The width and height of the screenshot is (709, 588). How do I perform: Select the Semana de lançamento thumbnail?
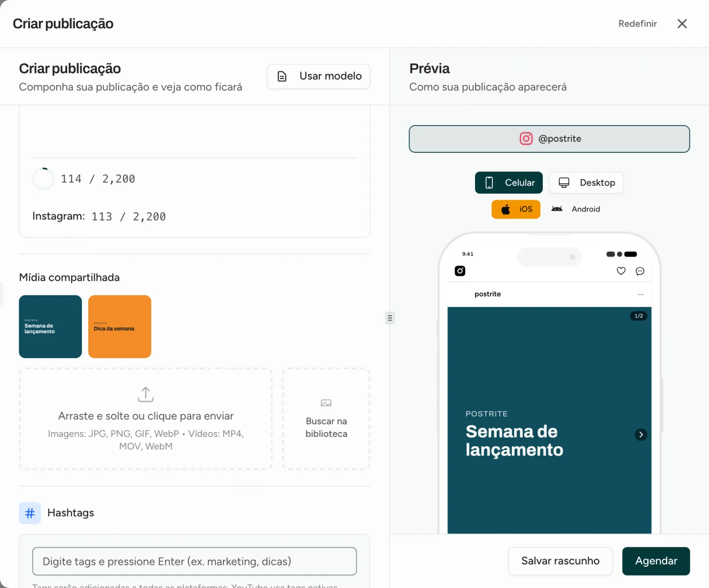click(51, 327)
